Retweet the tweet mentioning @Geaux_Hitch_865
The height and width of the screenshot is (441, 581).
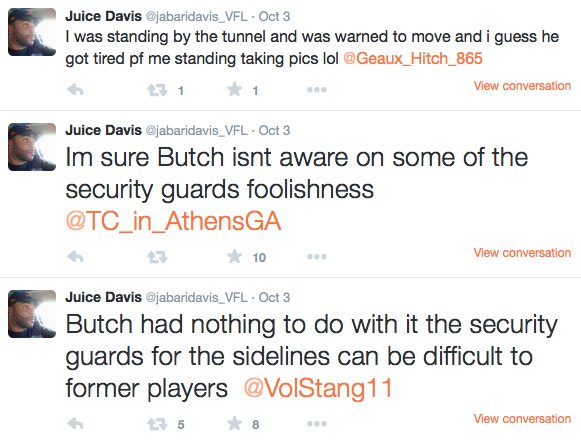click(x=157, y=90)
